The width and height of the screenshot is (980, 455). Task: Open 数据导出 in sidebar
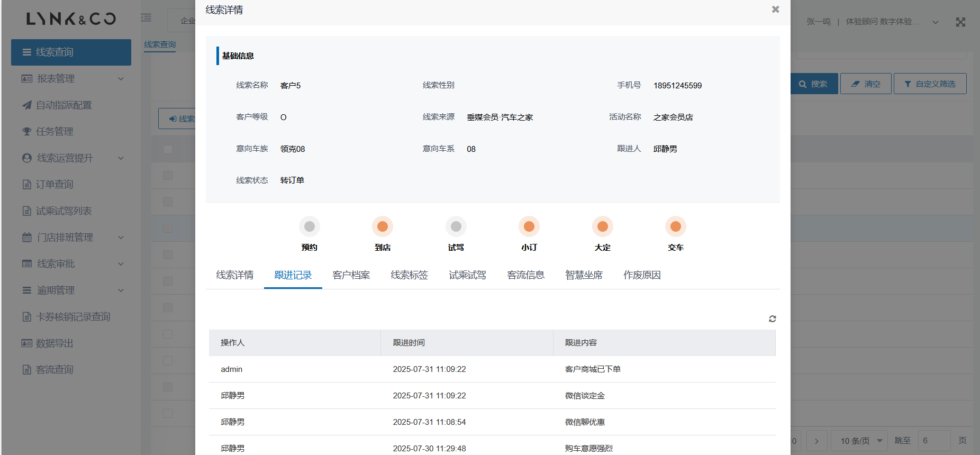pyautogui.click(x=71, y=343)
